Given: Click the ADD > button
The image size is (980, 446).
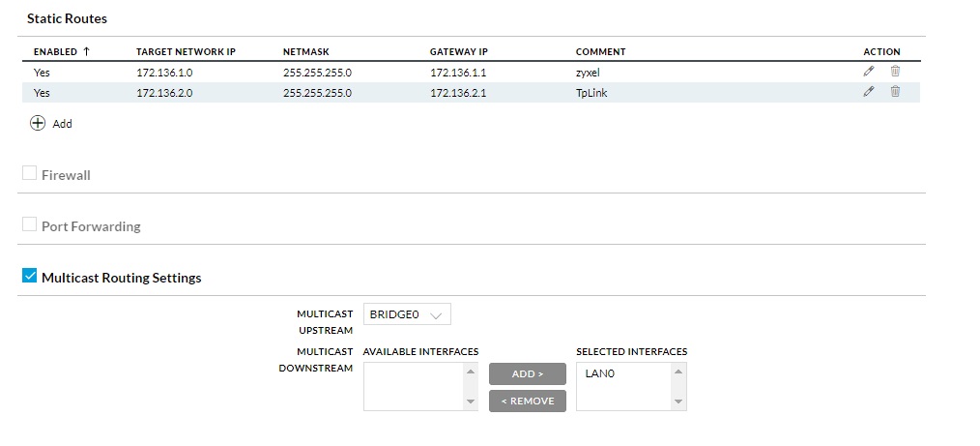Looking at the screenshot, I should (528, 373).
